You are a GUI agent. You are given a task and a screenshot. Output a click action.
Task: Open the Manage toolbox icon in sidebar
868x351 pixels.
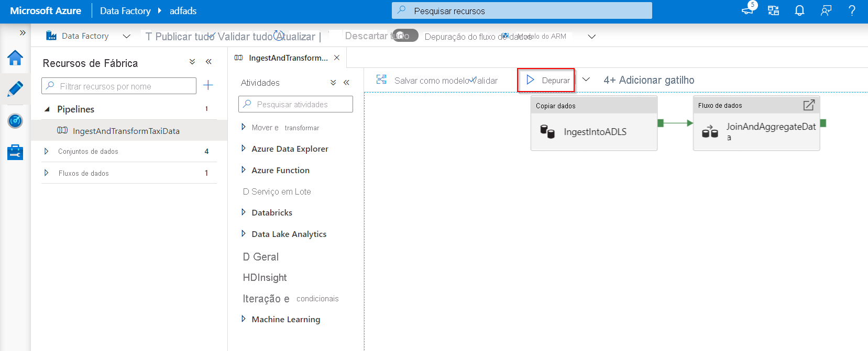(15, 152)
